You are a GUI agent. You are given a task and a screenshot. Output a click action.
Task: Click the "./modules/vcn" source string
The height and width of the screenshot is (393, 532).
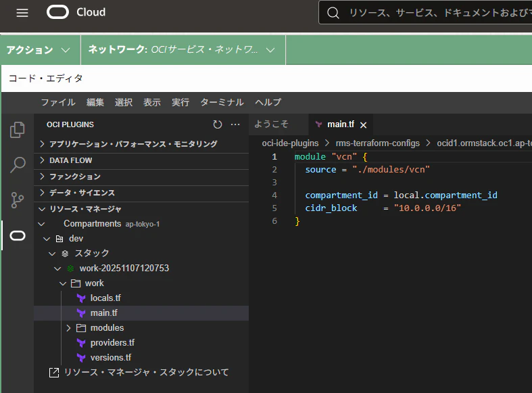[391, 169]
